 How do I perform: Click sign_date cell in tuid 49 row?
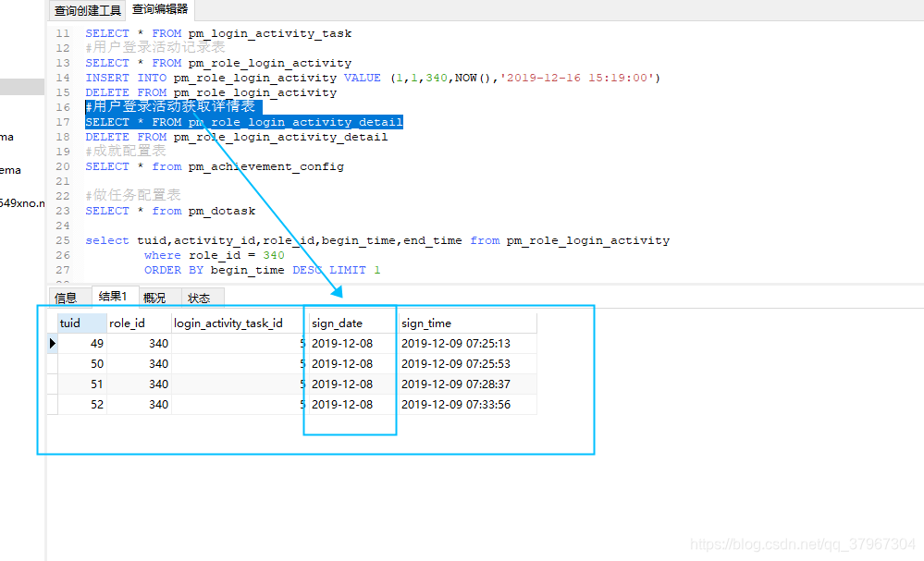[353, 343]
